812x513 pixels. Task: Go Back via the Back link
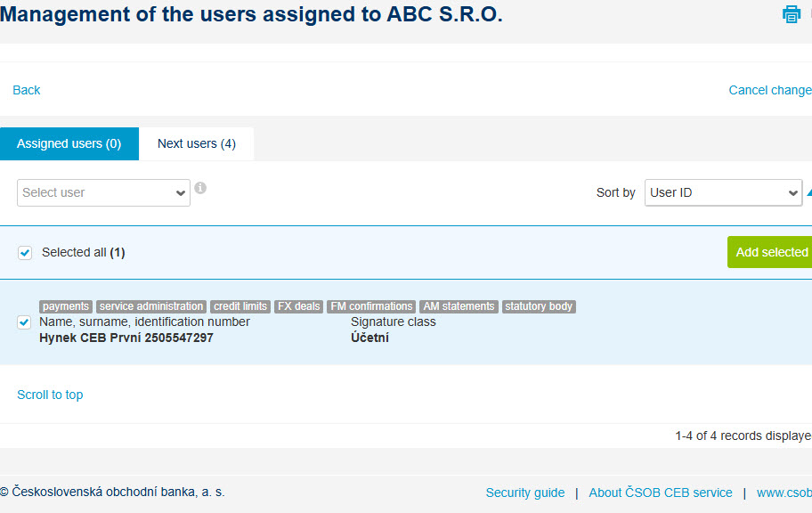click(x=27, y=90)
